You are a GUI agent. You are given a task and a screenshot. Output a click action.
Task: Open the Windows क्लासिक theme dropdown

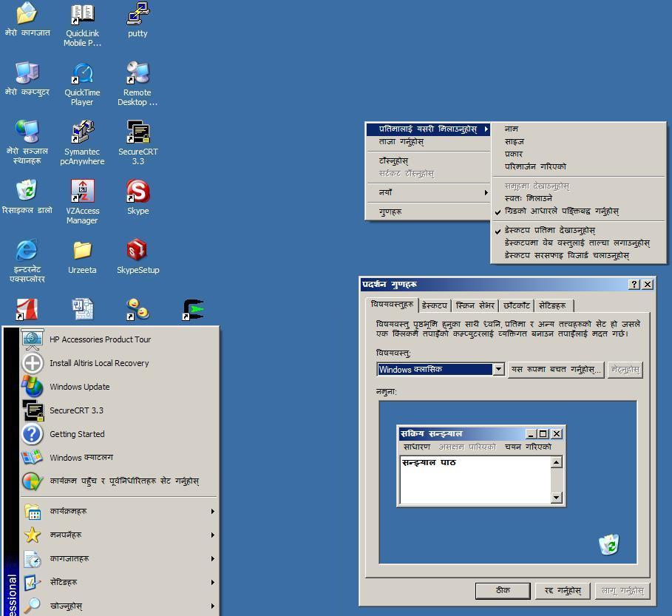pyautogui.click(x=498, y=370)
